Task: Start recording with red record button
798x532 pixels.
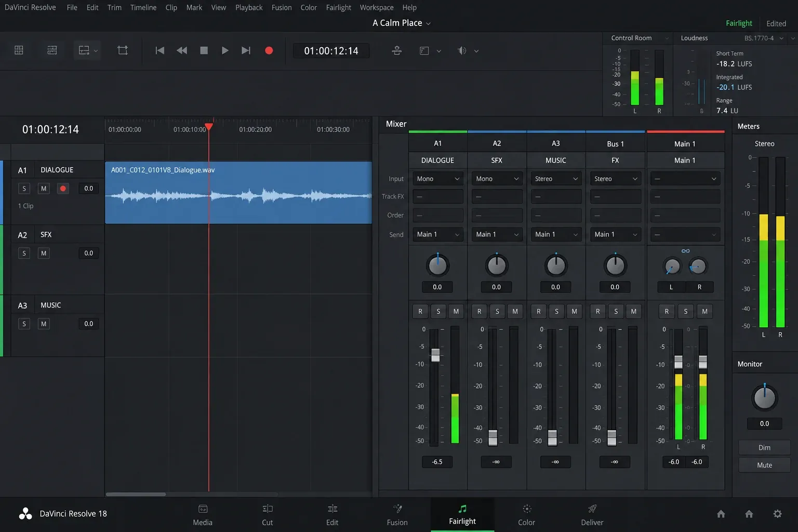Action: (x=269, y=50)
